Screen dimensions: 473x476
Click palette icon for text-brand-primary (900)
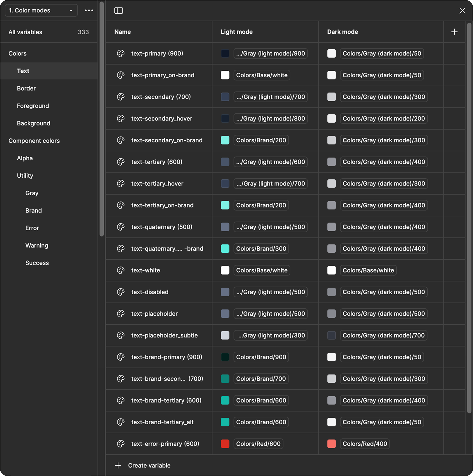[121, 357]
